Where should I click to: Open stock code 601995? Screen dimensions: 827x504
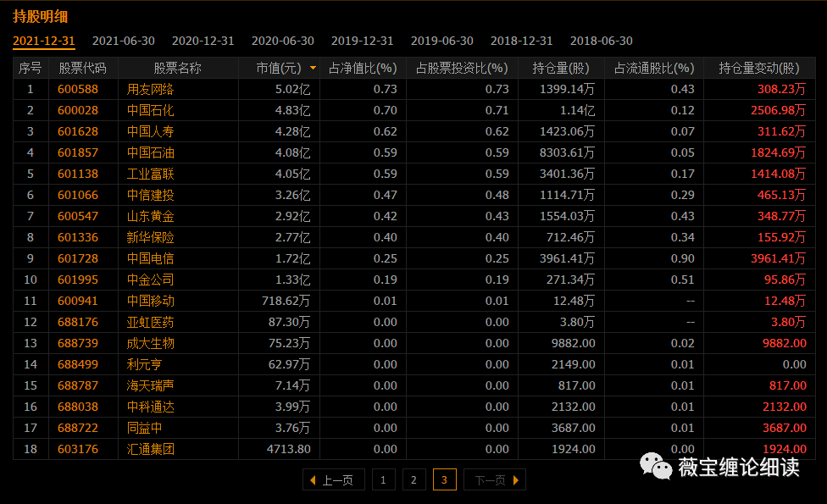(78, 280)
